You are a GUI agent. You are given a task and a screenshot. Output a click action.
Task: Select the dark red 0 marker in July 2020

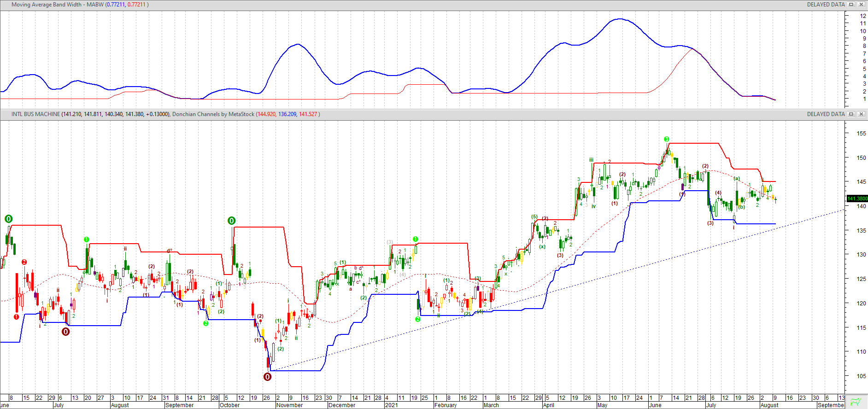[66, 332]
